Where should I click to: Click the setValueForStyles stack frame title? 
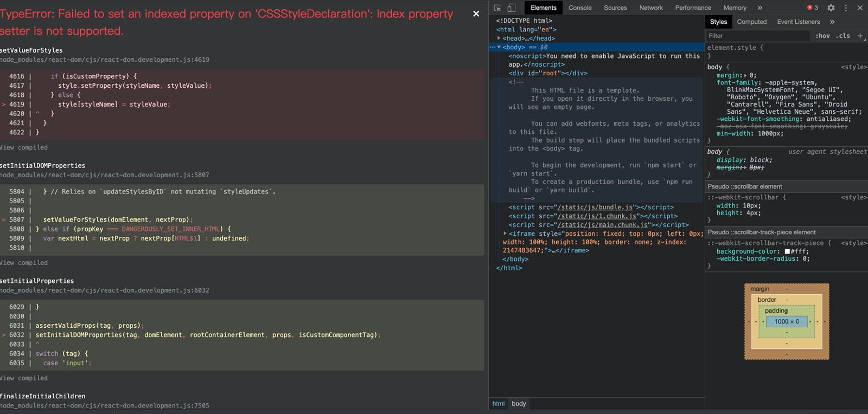coord(31,50)
